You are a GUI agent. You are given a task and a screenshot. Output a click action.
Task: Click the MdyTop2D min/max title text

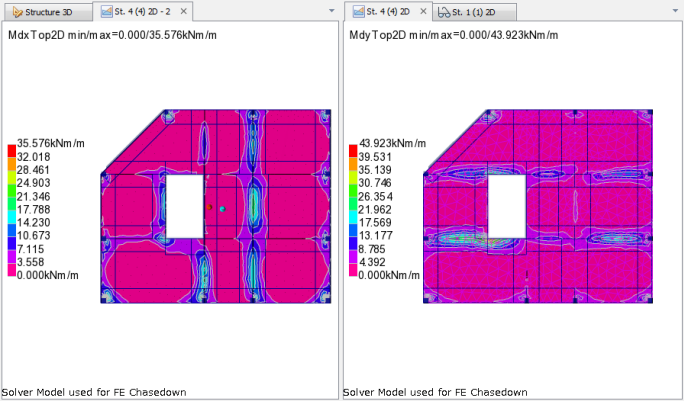coord(454,35)
